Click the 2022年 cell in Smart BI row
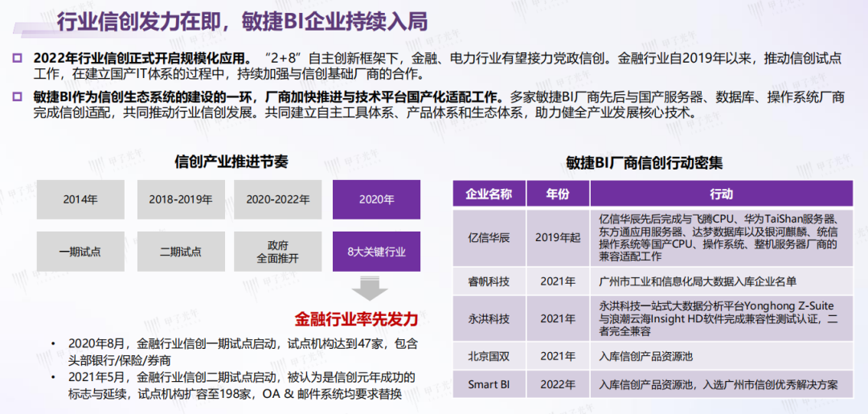The image size is (868, 414). pyautogui.click(x=558, y=384)
